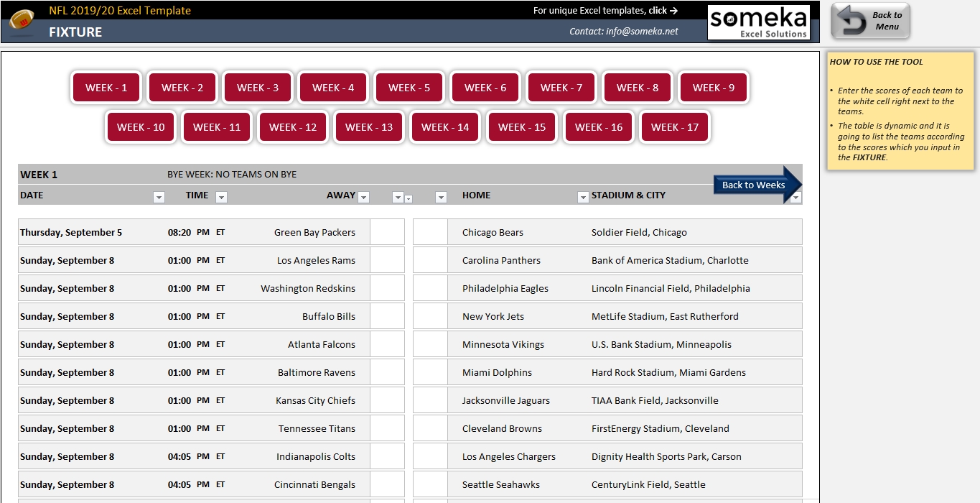Jump to WEEK - 13 fixtures
This screenshot has height=503, width=980.
pyautogui.click(x=369, y=127)
